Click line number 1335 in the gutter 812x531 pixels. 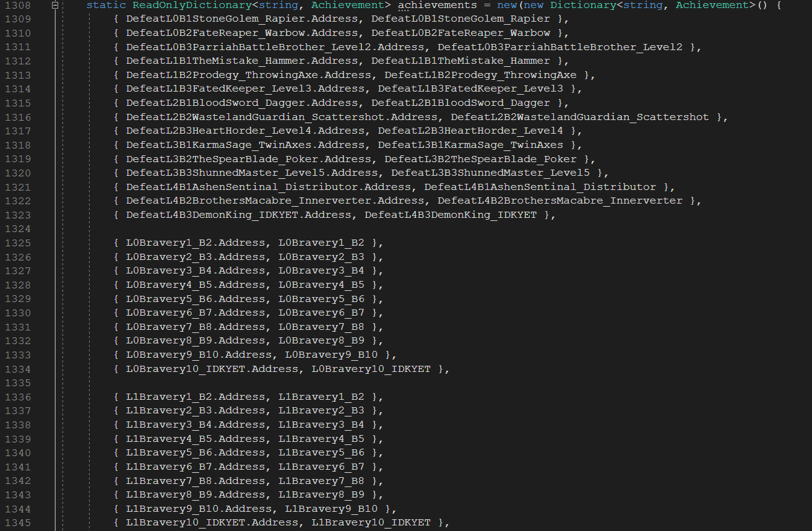pos(17,382)
